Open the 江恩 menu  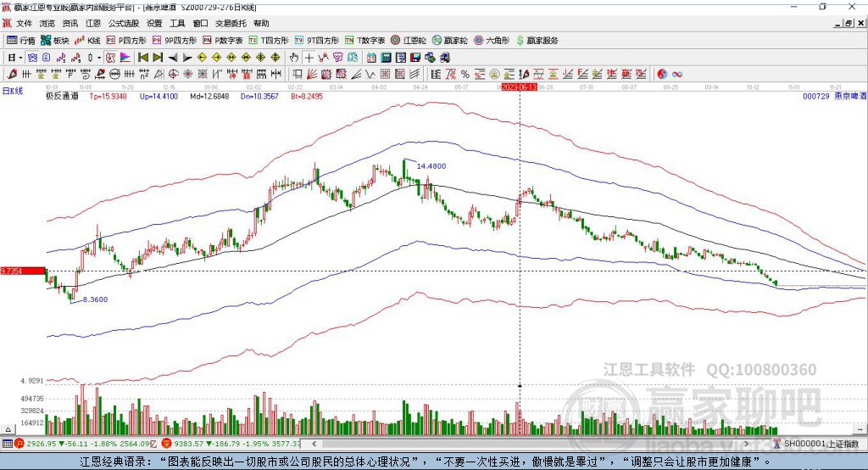point(93,23)
